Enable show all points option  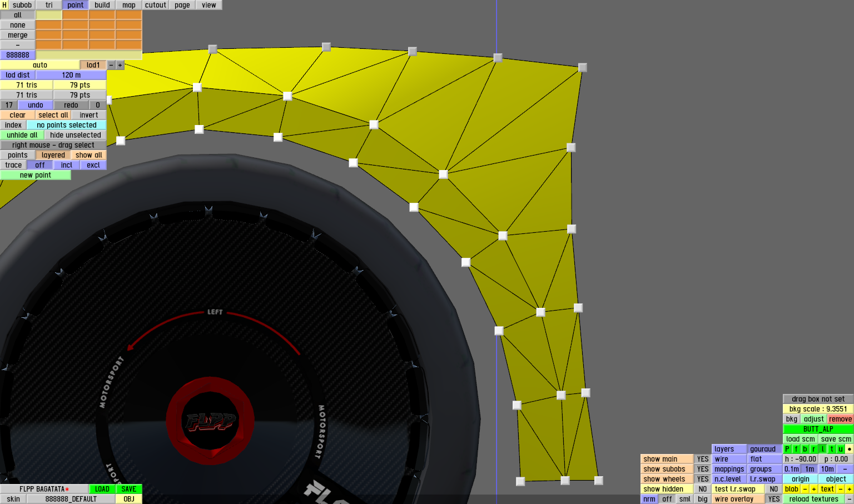(x=89, y=155)
